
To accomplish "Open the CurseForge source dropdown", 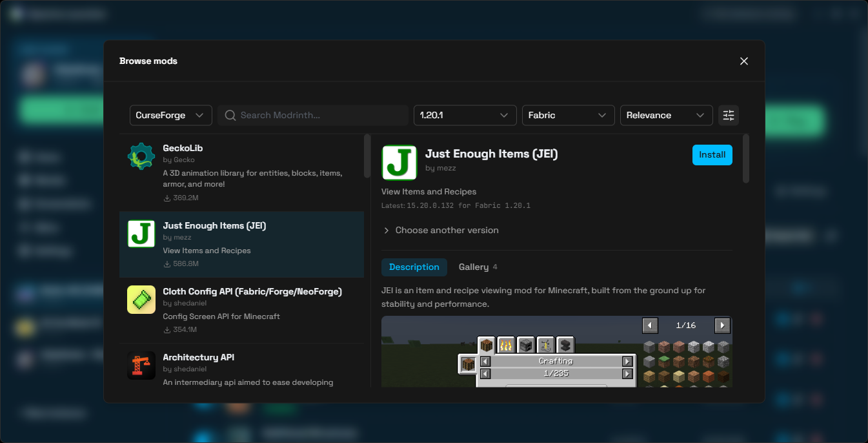I will 171,115.
